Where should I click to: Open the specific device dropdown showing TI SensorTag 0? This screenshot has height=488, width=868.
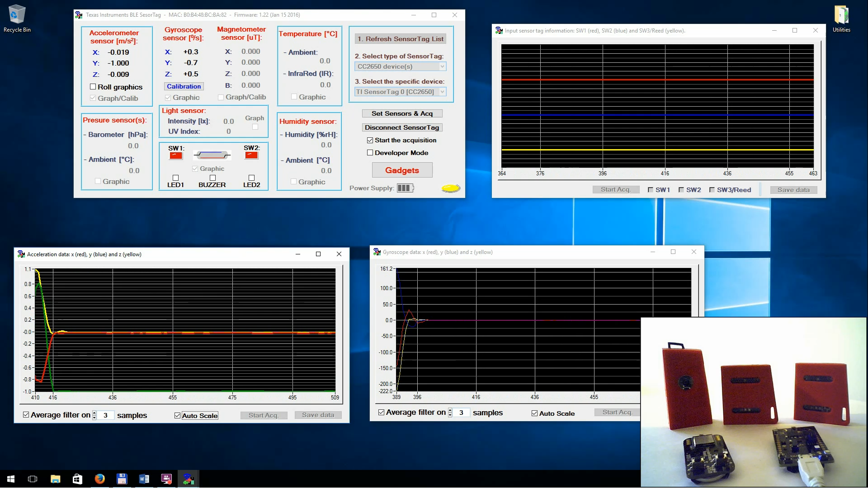coord(400,92)
